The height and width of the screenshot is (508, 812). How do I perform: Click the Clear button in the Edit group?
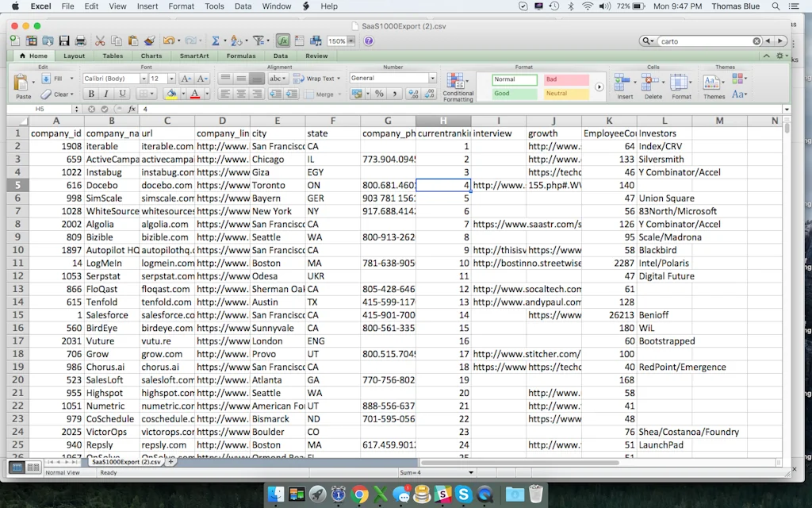57,94
